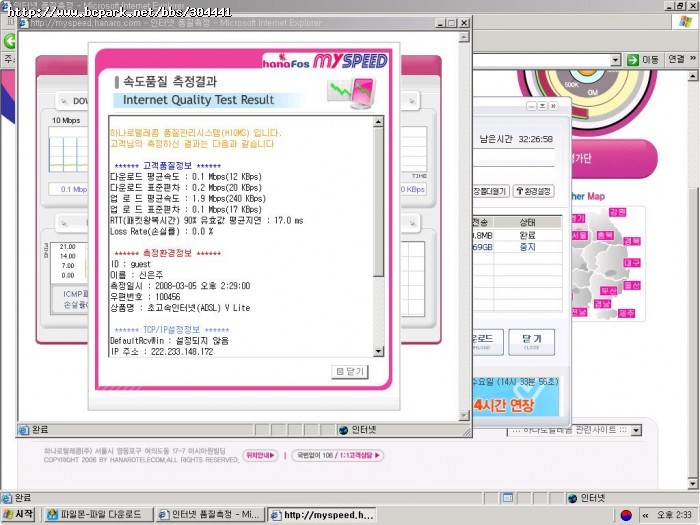Switch to 파일몬-파일 다운로드 taskbar item

click(97, 515)
